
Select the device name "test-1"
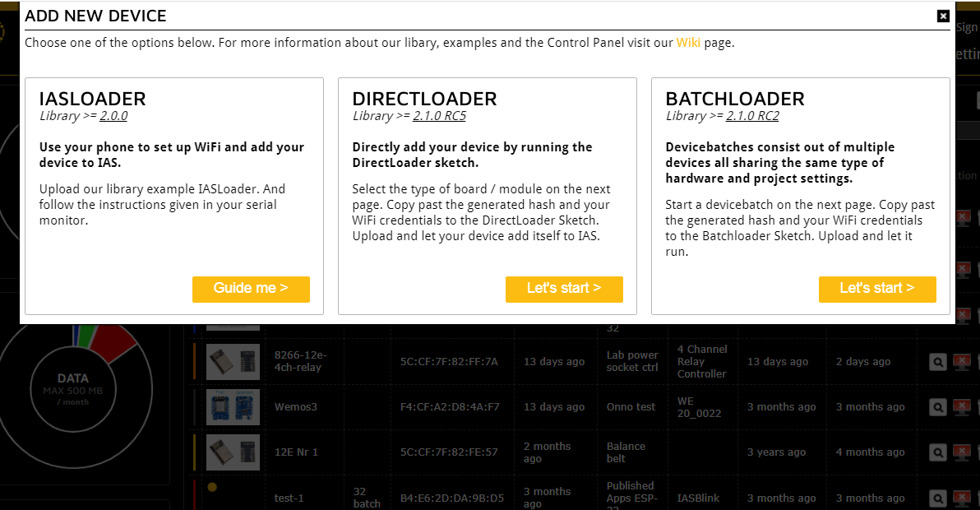point(289,498)
